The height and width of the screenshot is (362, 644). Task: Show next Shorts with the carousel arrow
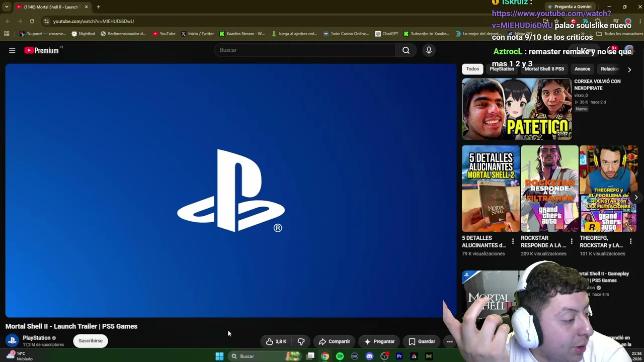tap(636, 198)
